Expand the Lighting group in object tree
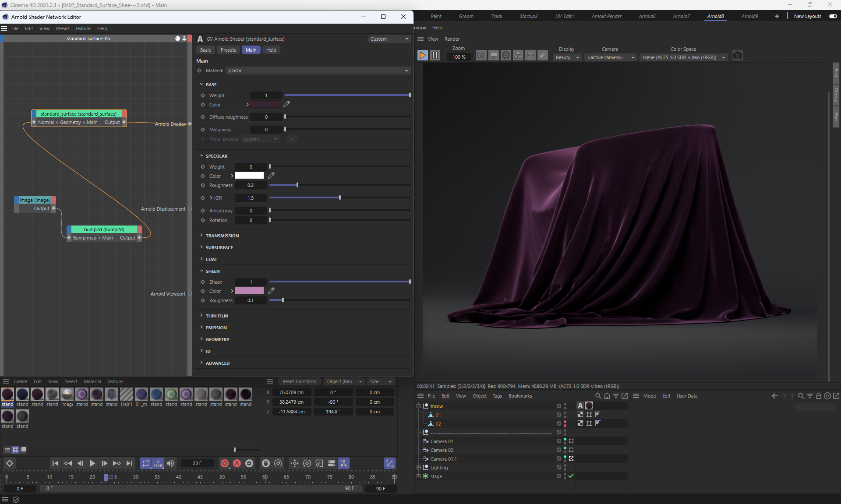This screenshot has height=504, width=841. click(418, 467)
